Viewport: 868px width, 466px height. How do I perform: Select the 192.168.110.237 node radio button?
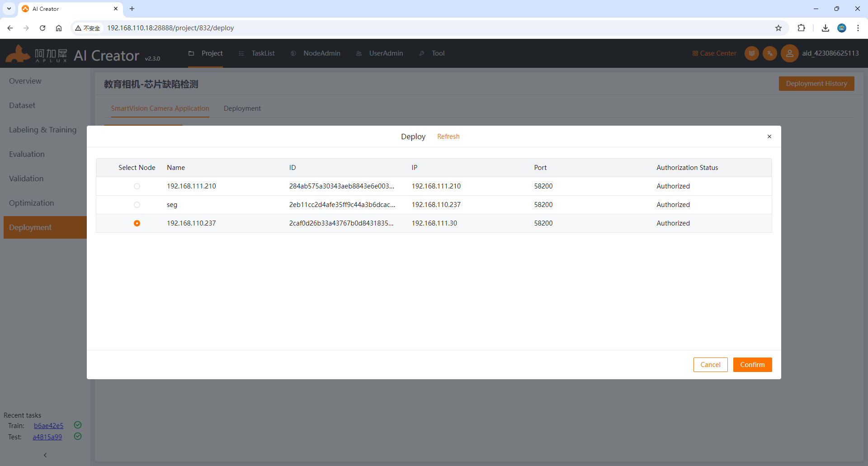point(137,223)
